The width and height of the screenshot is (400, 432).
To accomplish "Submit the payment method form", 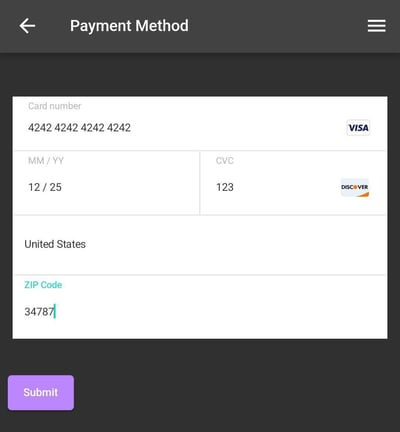I will (41, 392).
